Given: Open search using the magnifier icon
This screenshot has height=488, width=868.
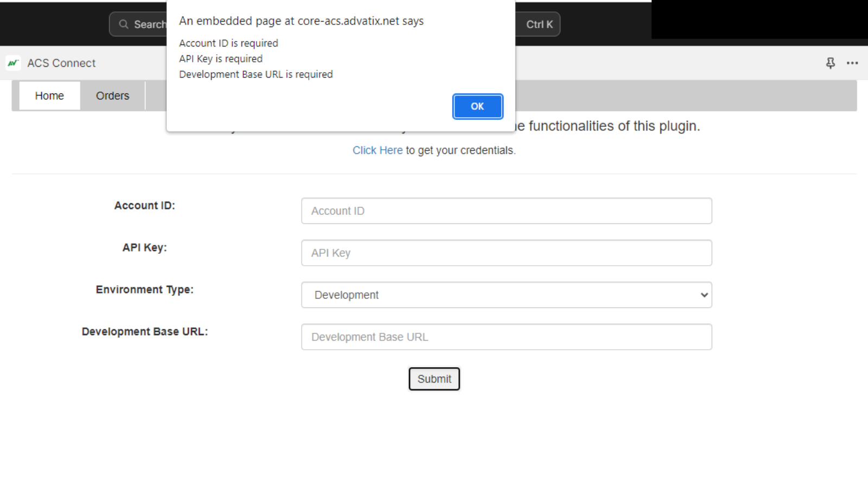Looking at the screenshot, I should coord(124,24).
